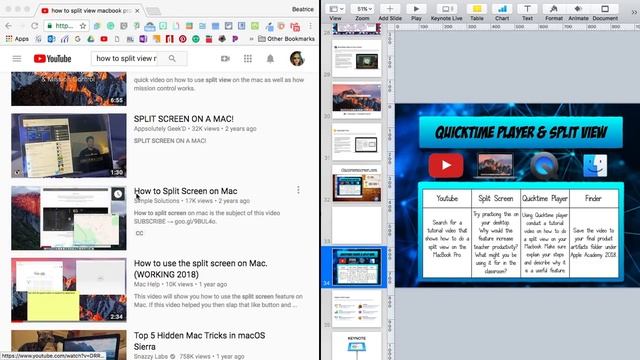Click the Watch Later clock on thumbnail

coord(118,194)
